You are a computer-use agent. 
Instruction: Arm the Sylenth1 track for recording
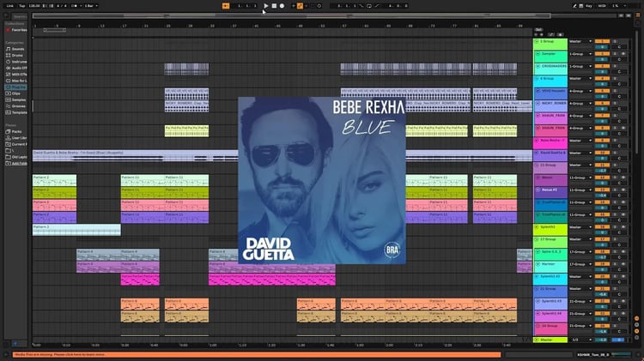coord(623,227)
